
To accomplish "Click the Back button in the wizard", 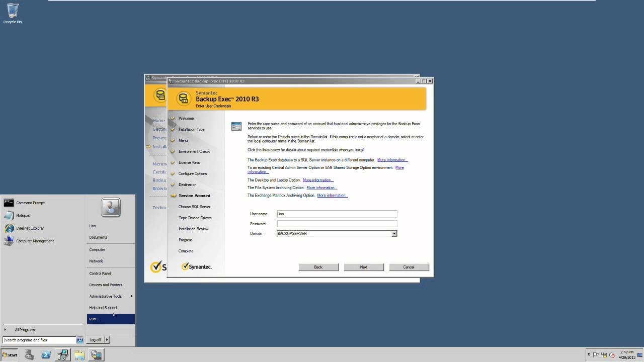I will (318, 267).
